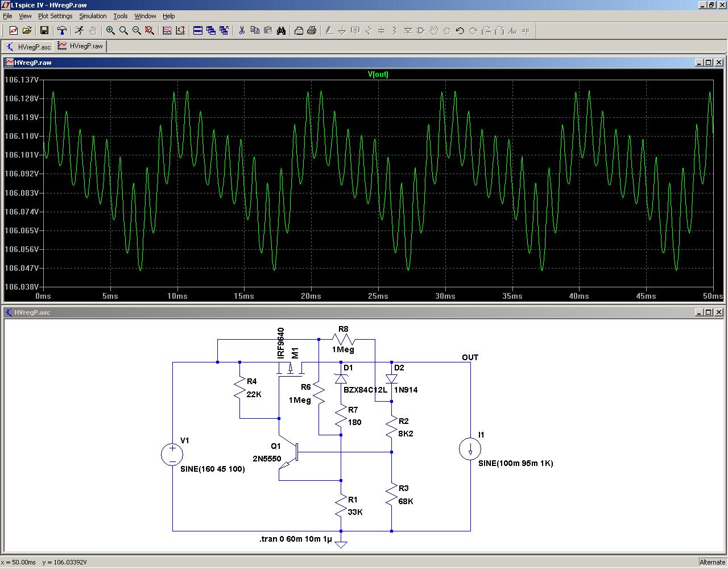Cascade windows toolbar icon
This screenshot has width=728, height=569.
(x=211, y=31)
